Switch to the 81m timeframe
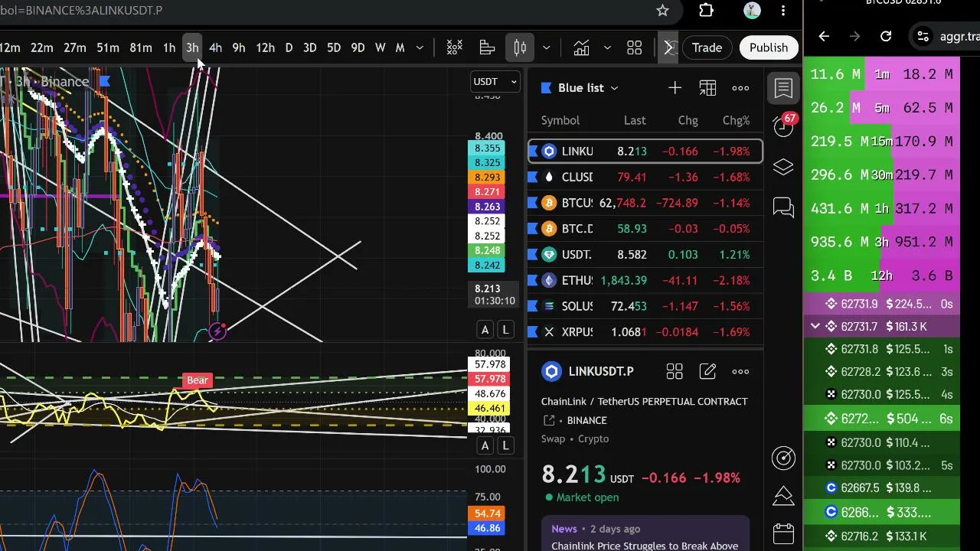Image resolution: width=980 pixels, height=551 pixels. coord(140,47)
